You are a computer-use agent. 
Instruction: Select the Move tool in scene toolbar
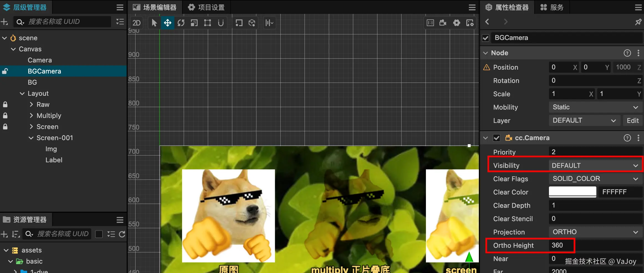pyautogui.click(x=167, y=23)
